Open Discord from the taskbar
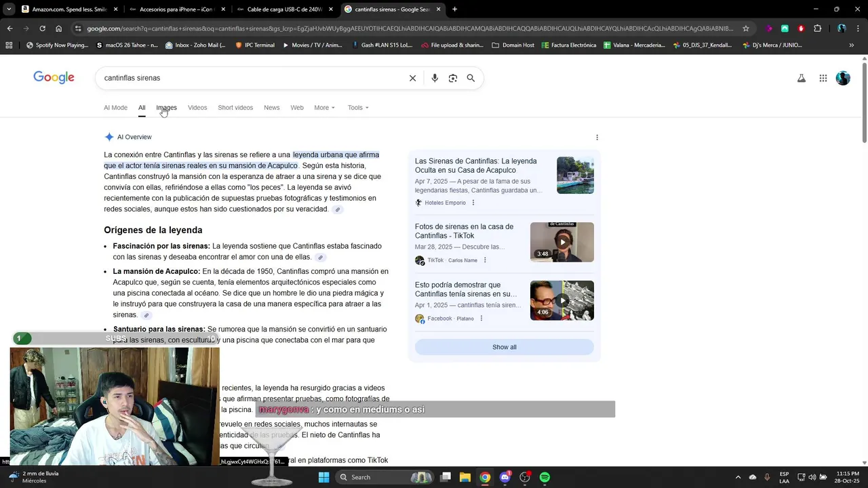Image resolution: width=868 pixels, height=488 pixels. click(x=505, y=477)
